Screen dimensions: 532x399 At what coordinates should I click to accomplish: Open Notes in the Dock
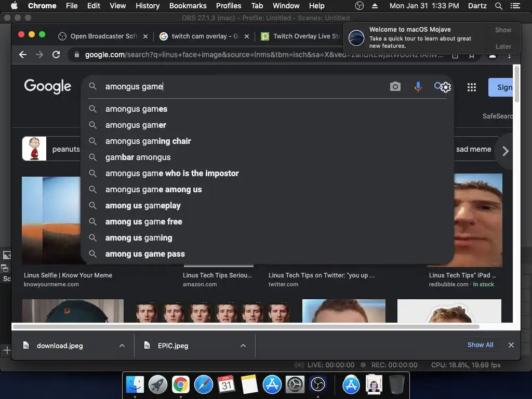coord(249,384)
